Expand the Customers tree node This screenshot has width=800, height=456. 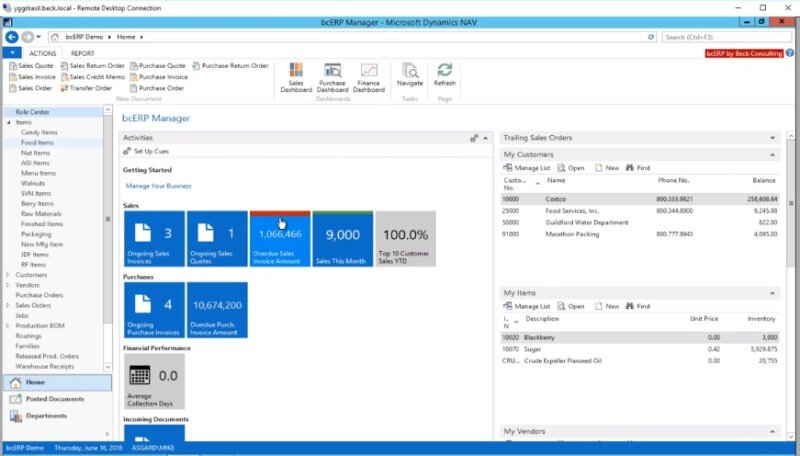[8, 275]
